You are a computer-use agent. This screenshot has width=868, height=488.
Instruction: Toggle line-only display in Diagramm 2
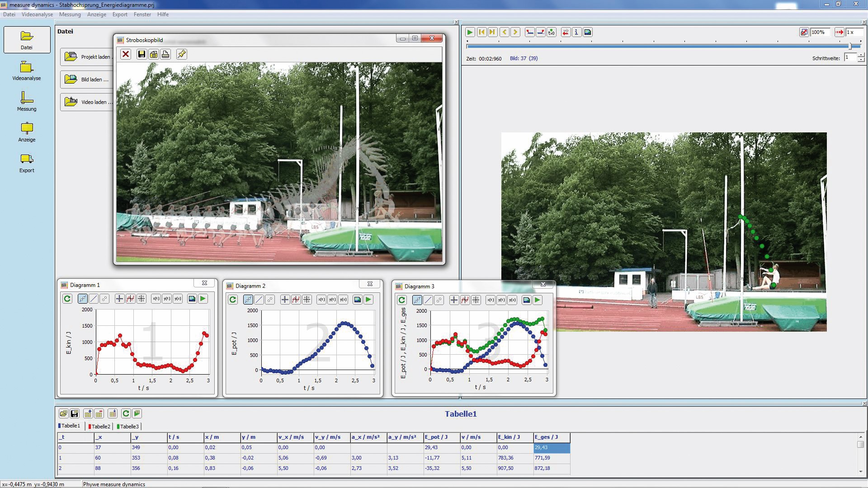[x=259, y=300]
